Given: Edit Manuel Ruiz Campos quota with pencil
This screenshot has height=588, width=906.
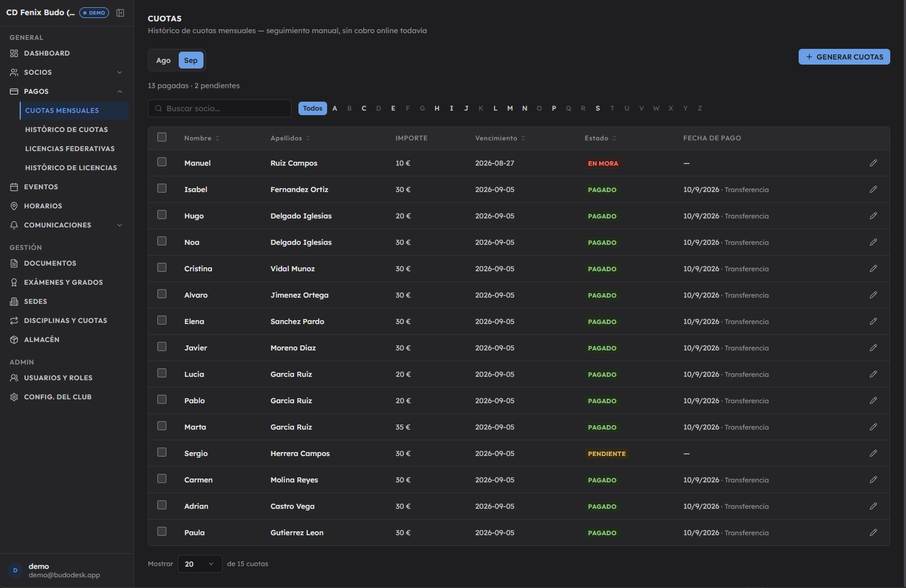Looking at the screenshot, I should click(x=873, y=163).
